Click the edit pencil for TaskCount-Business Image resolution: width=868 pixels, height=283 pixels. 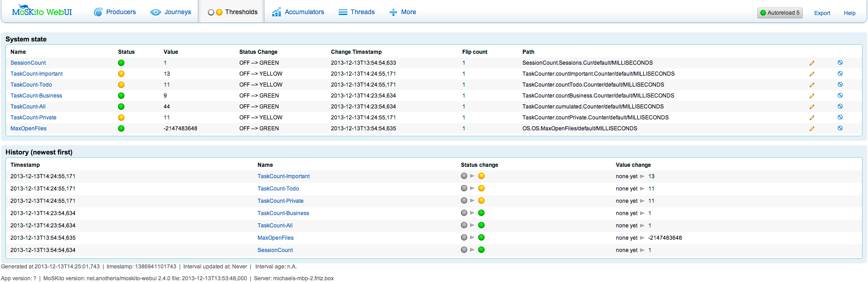pos(812,96)
